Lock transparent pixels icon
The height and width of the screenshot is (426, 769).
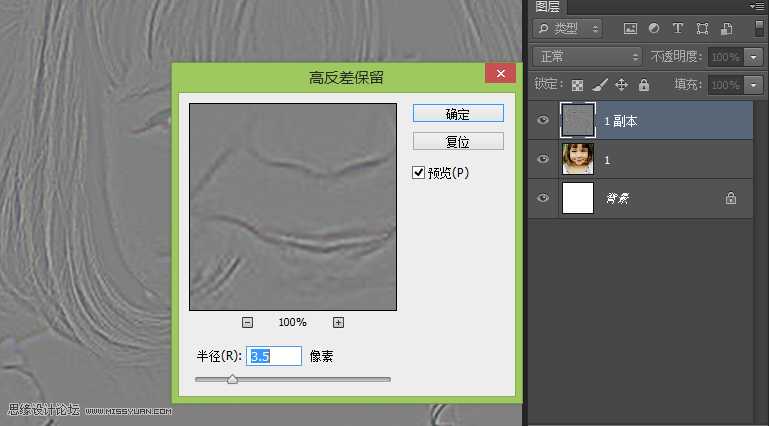pos(578,85)
